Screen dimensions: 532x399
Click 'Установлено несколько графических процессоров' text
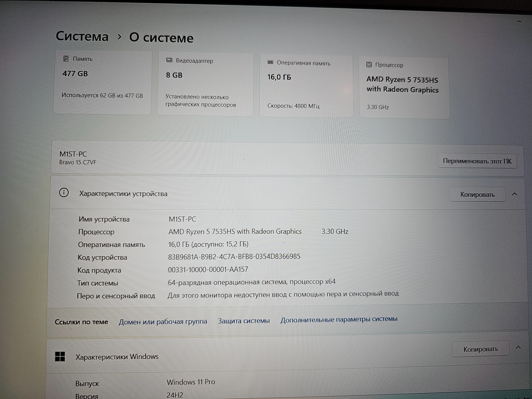pyautogui.click(x=201, y=101)
